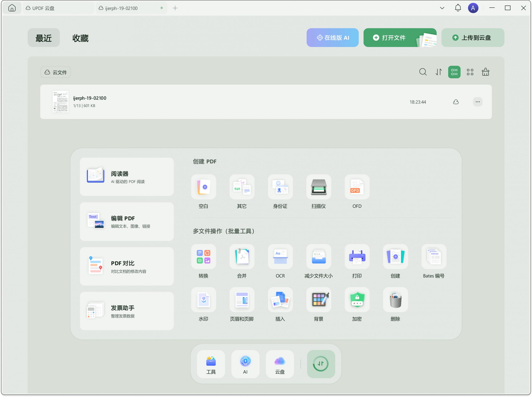Toggle the 云文件 cloud files filter

tap(55, 72)
